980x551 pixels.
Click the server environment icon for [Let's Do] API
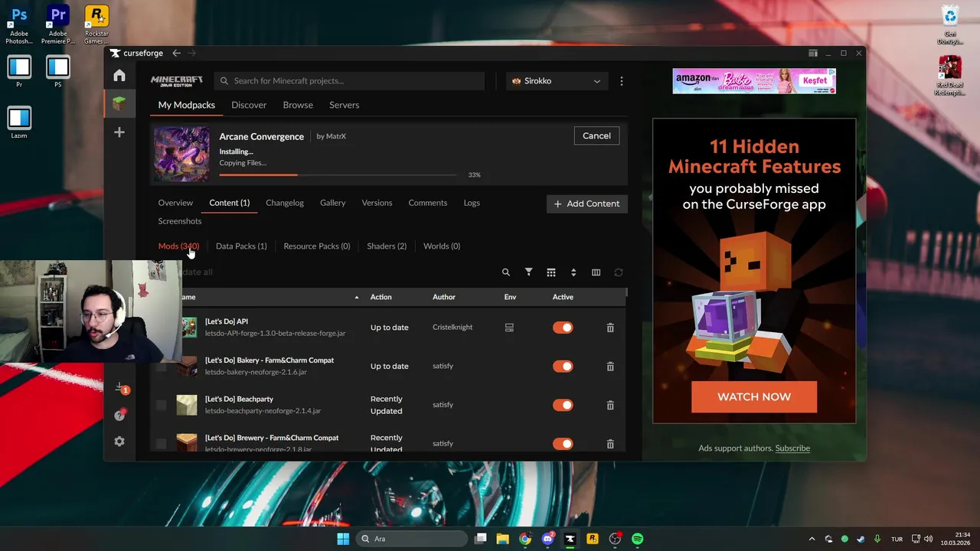[x=509, y=328]
